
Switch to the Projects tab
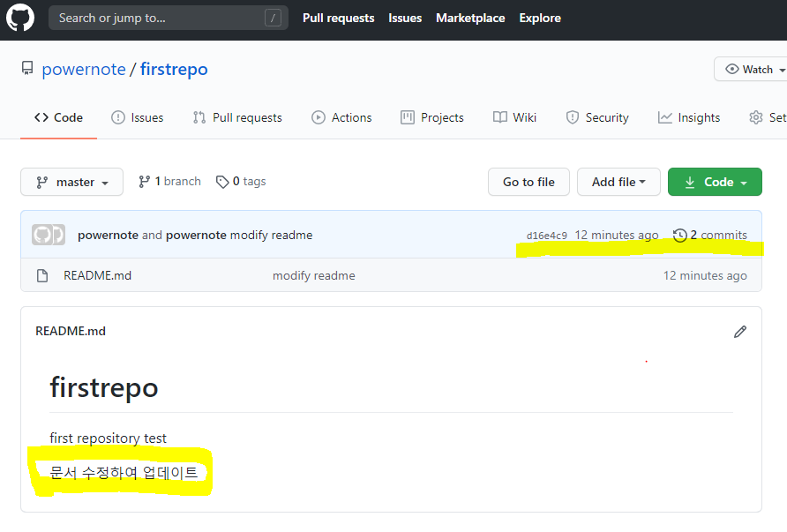coord(432,117)
